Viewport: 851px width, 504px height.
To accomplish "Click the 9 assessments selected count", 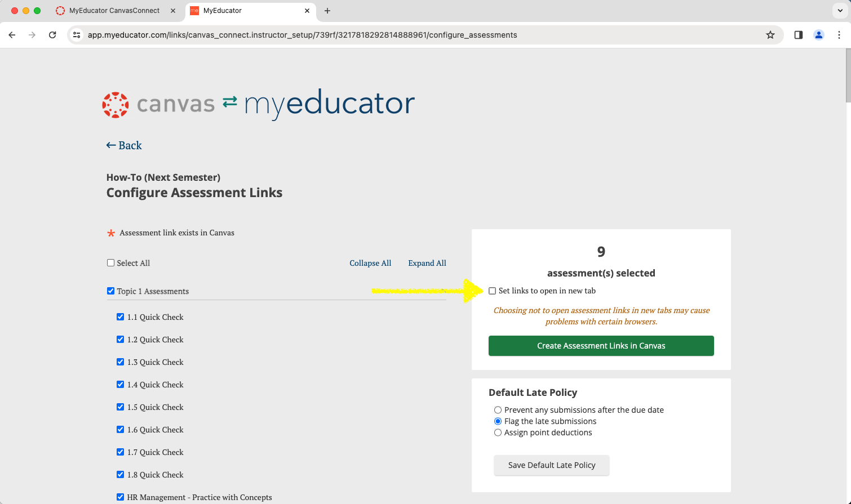I will [x=601, y=252].
